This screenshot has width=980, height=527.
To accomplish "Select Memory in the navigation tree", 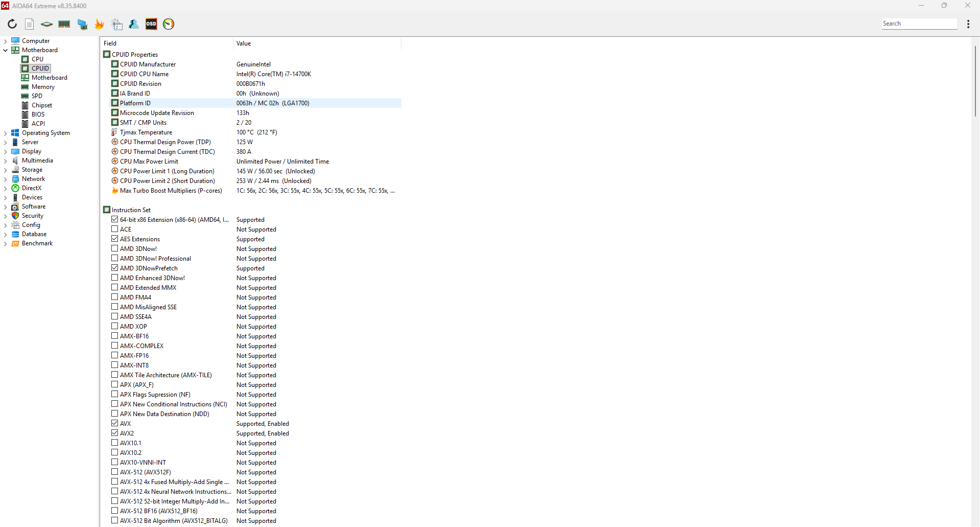I will click(x=43, y=87).
